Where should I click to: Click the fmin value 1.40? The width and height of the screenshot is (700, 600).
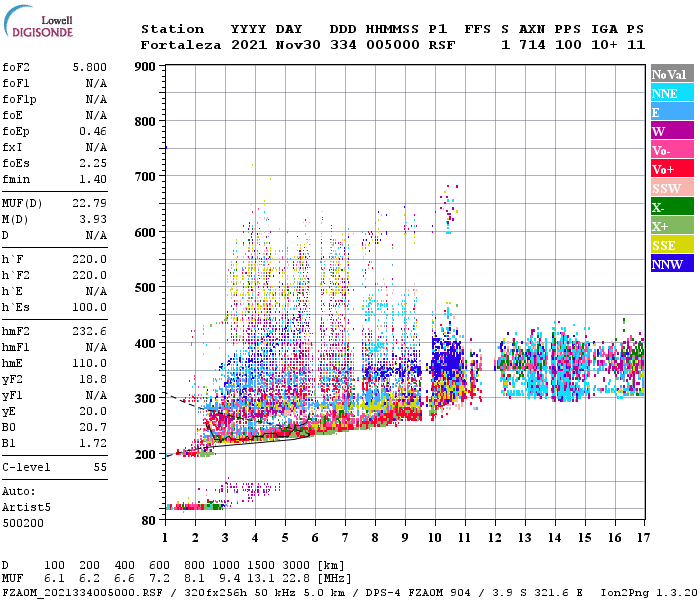[93, 179]
